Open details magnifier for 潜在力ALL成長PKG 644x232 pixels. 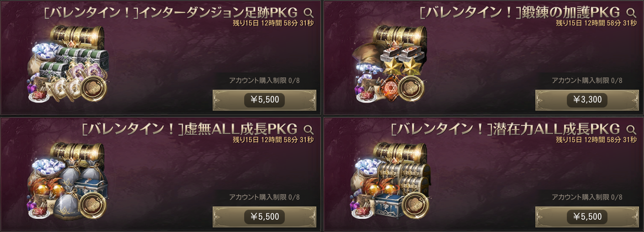tap(631, 129)
